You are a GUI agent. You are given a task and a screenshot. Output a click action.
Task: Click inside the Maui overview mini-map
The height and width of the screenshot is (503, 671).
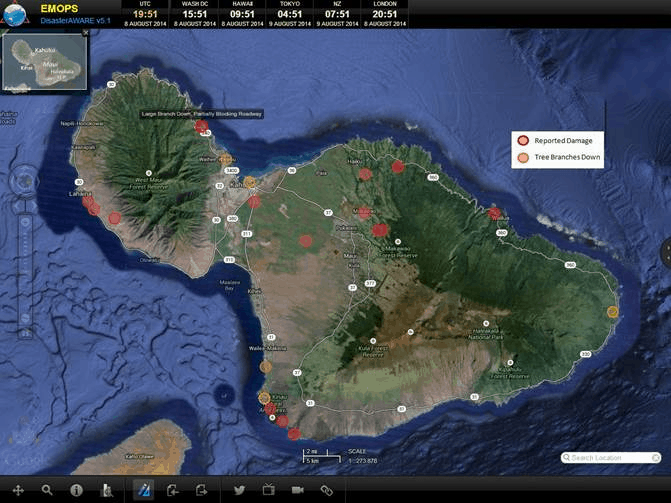45,64
